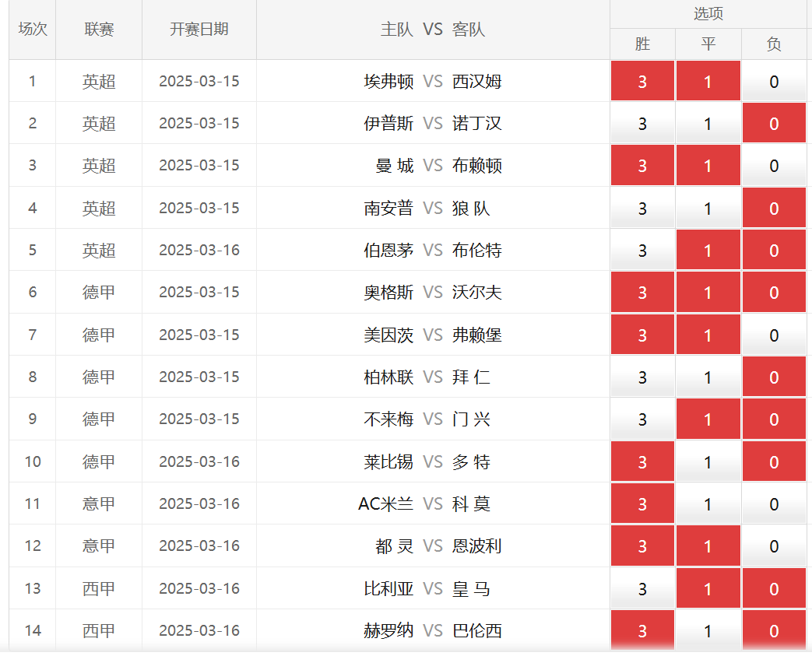This screenshot has width=812, height=656.
Task: Choose draw option 1 for AC米兰 VS 科莫
Action: point(708,503)
